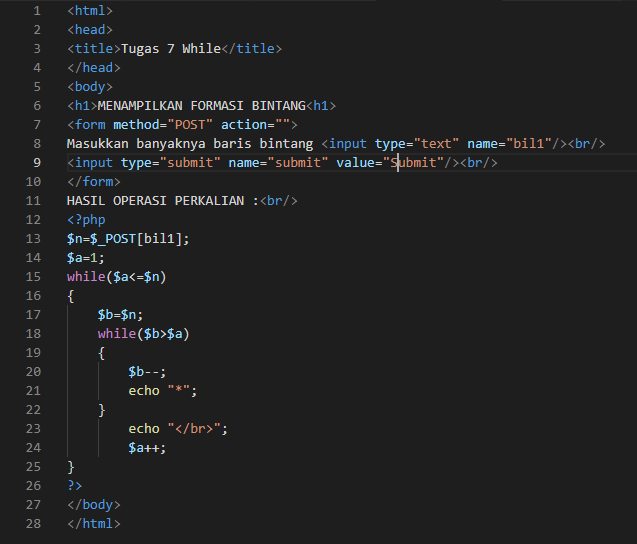Click the opening brace on line 19
The width and height of the screenshot is (637, 544).
click(102, 353)
